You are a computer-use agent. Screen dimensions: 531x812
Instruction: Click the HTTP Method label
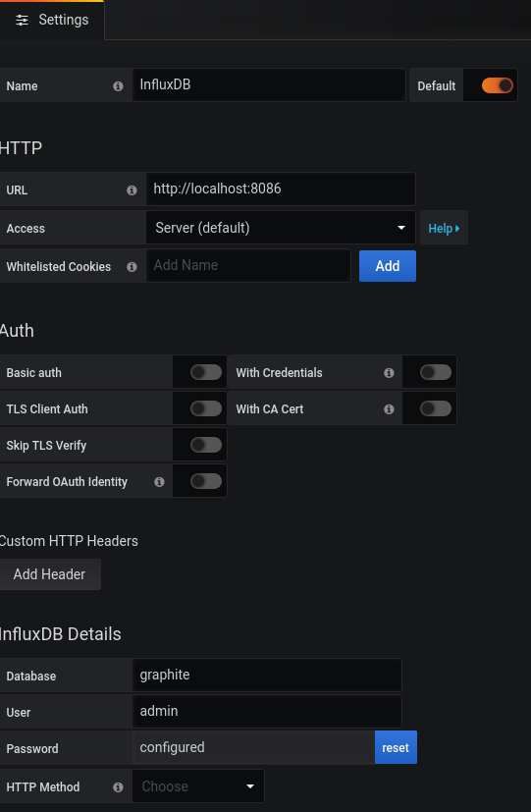point(43,787)
